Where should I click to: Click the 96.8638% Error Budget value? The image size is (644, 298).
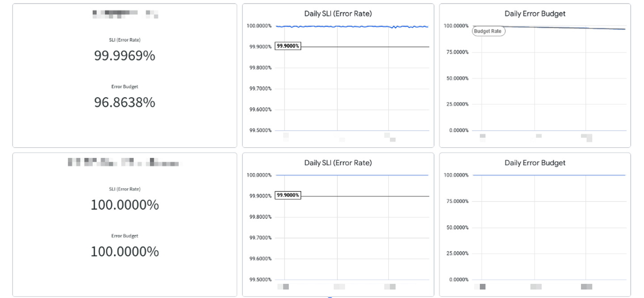coord(124,102)
